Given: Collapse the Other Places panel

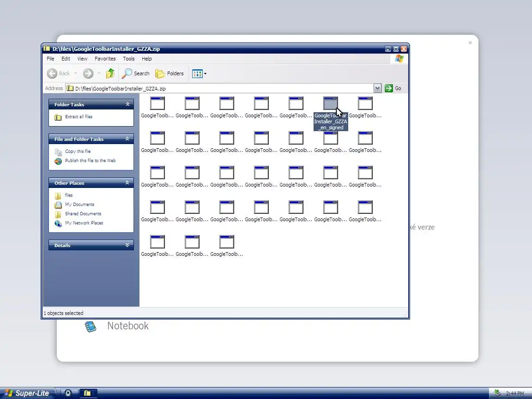Looking at the screenshot, I should (127, 183).
